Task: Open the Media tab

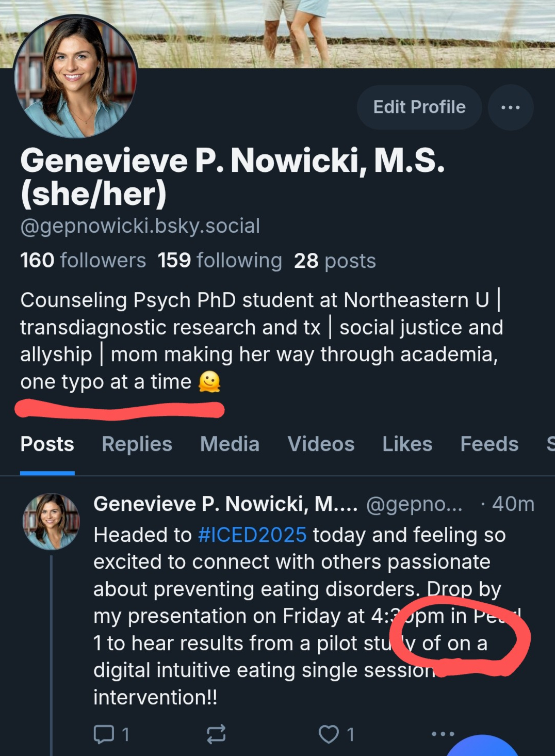Action: click(x=230, y=444)
